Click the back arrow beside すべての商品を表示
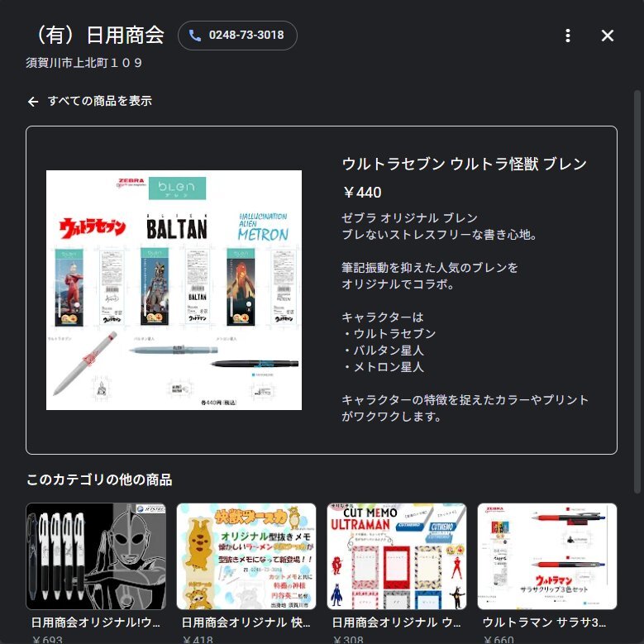The height and width of the screenshot is (644, 644). [x=33, y=102]
